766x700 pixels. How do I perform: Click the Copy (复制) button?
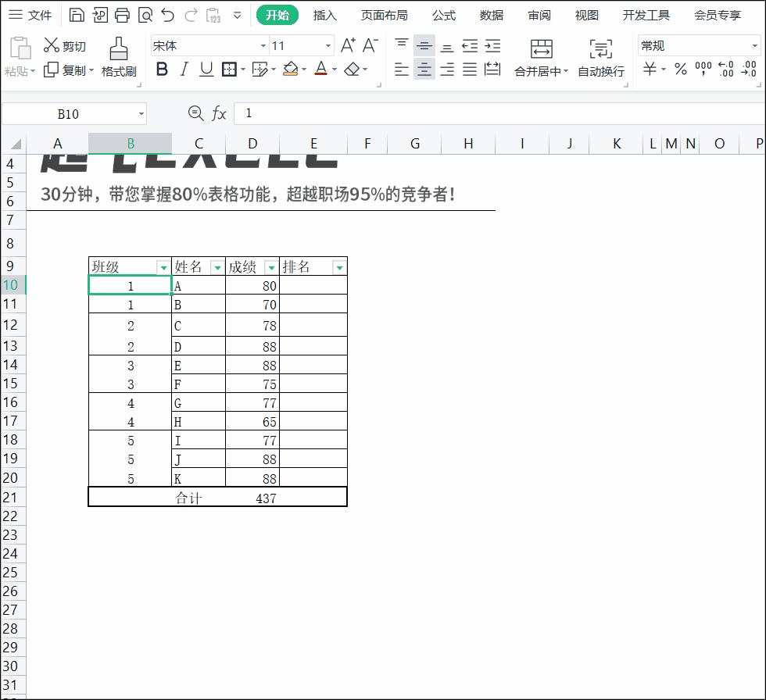coord(69,70)
